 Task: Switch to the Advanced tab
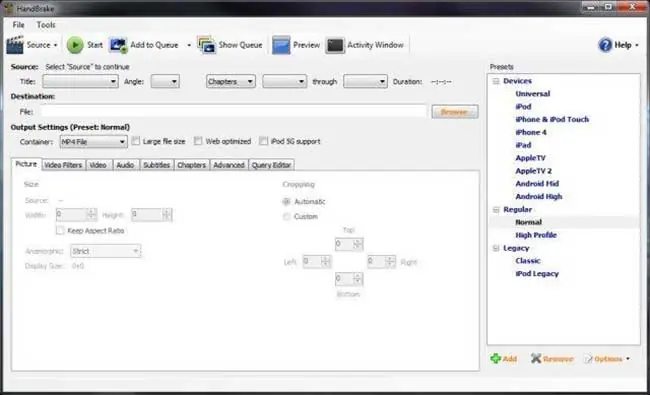tap(229, 165)
